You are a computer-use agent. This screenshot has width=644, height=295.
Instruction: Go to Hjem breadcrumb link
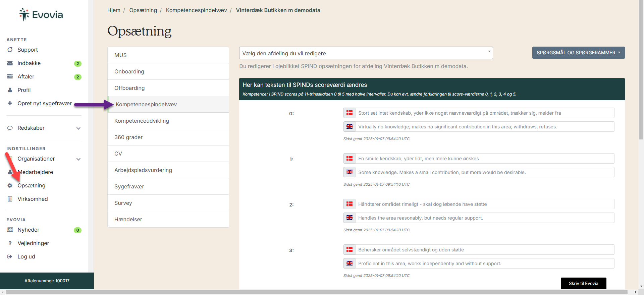114,10
